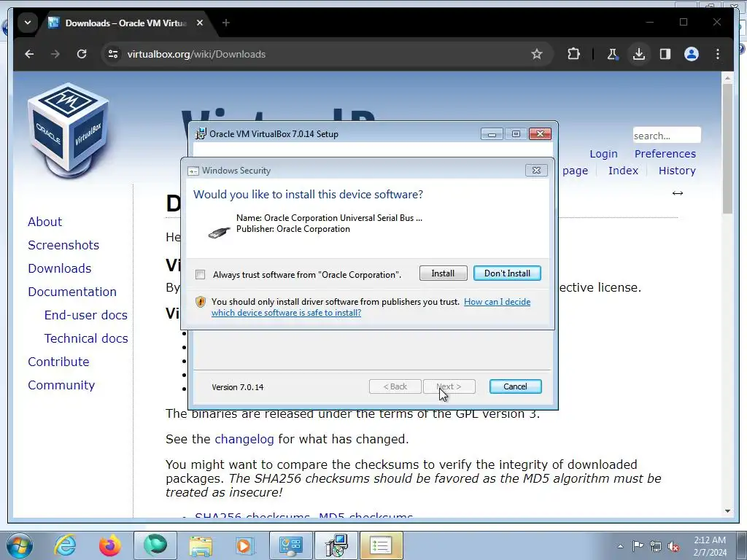747x560 pixels.
Task: Click the Windows Security title icon
Action: tap(193, 171)
